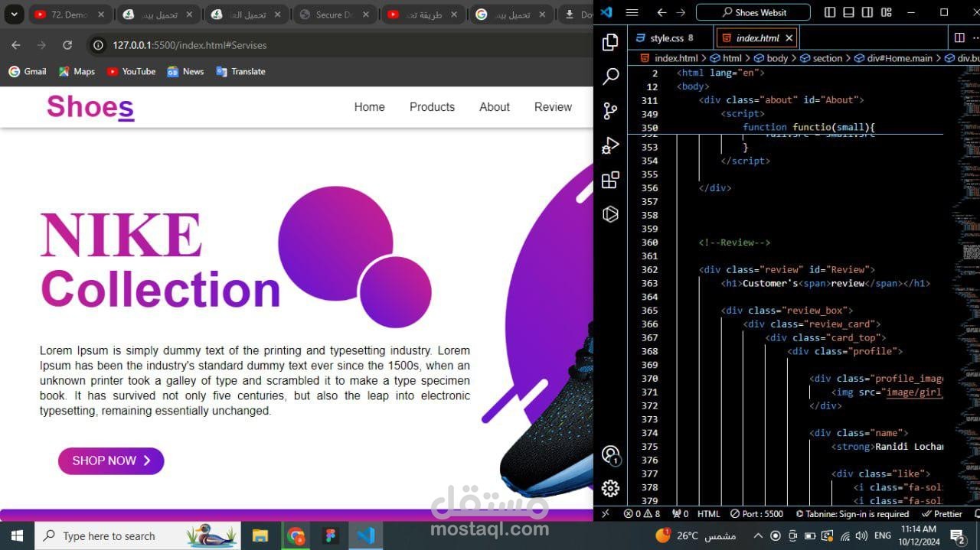The image size is (980, 550).
Task: Go forward in VS Code navigation history
Action: coord(681,12)
